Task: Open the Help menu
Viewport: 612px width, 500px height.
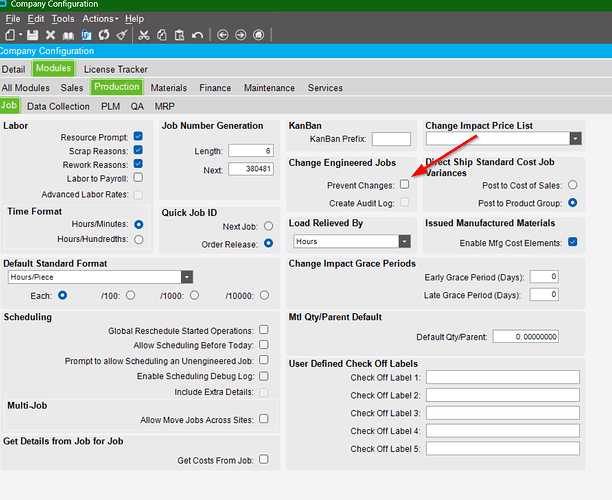Action: pyautogui.click(x=134, y=19)
